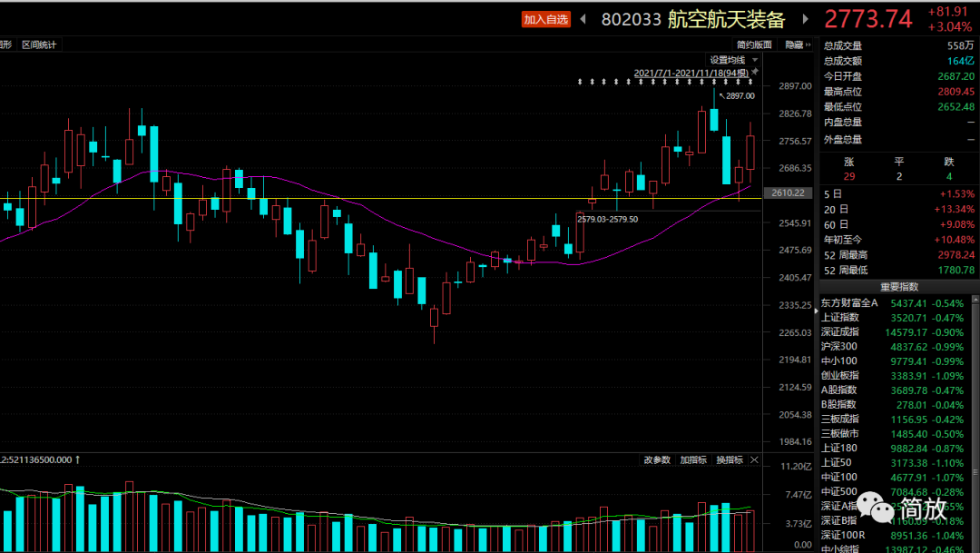The height and width of the screenshot is (553, 980).
Task: Click the next stock right arrow
Action: point(804,19)
